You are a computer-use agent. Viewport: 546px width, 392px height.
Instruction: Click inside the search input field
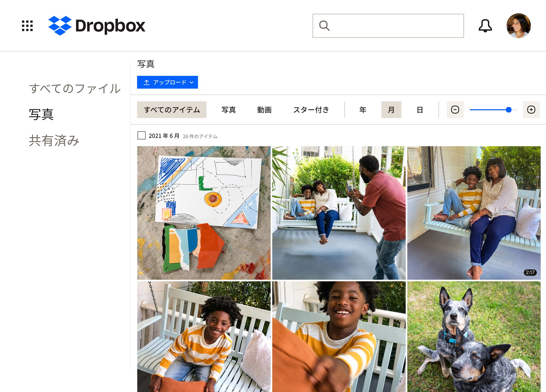388,26
